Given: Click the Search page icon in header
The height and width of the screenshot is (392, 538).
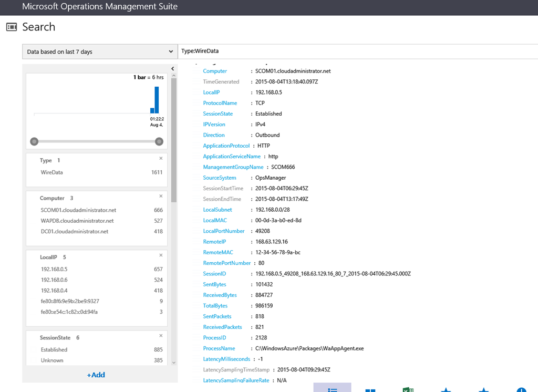Looking at the screenshot, I should [x=12, y=27].
